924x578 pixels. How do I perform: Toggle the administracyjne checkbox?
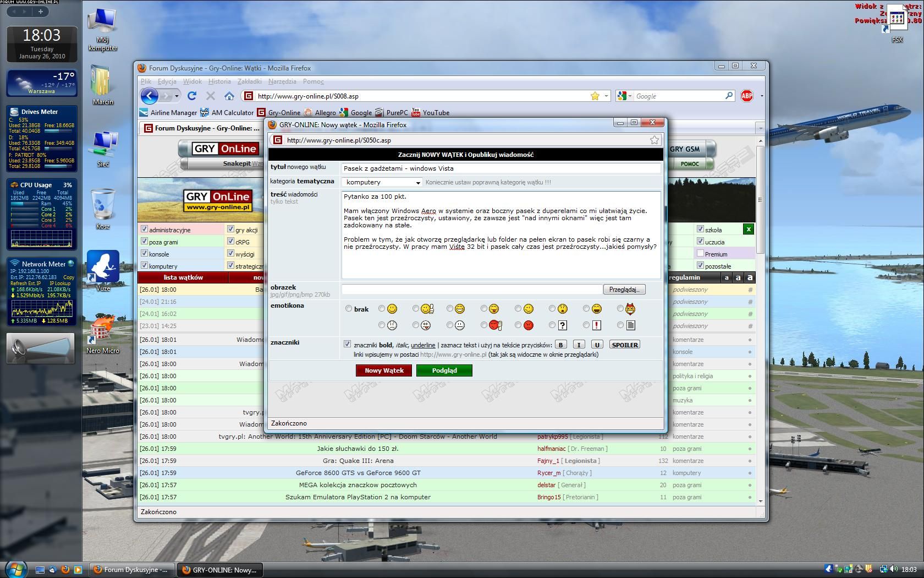click(144, 229)
